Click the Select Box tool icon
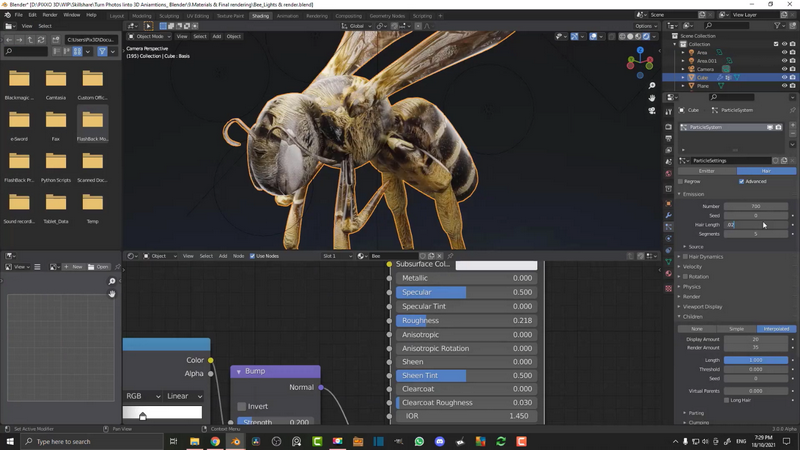The width and height of the screenshot is (800, 450). [x=148, y=26]
